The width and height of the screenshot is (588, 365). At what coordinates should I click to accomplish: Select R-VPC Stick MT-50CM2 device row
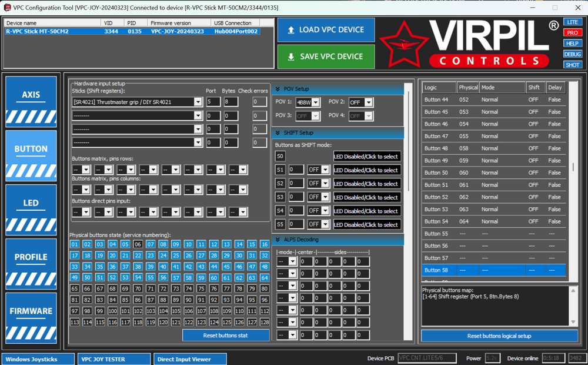[132, 31]
